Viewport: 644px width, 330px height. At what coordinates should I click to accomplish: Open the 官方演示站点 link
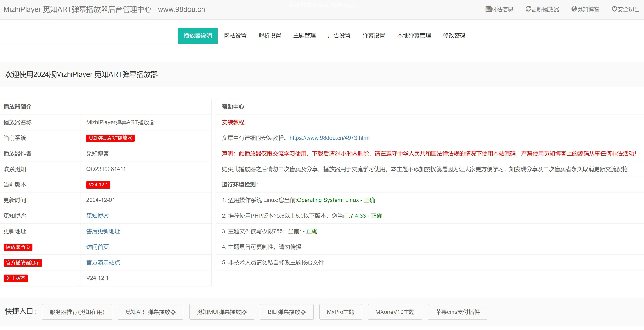(103, 263)
